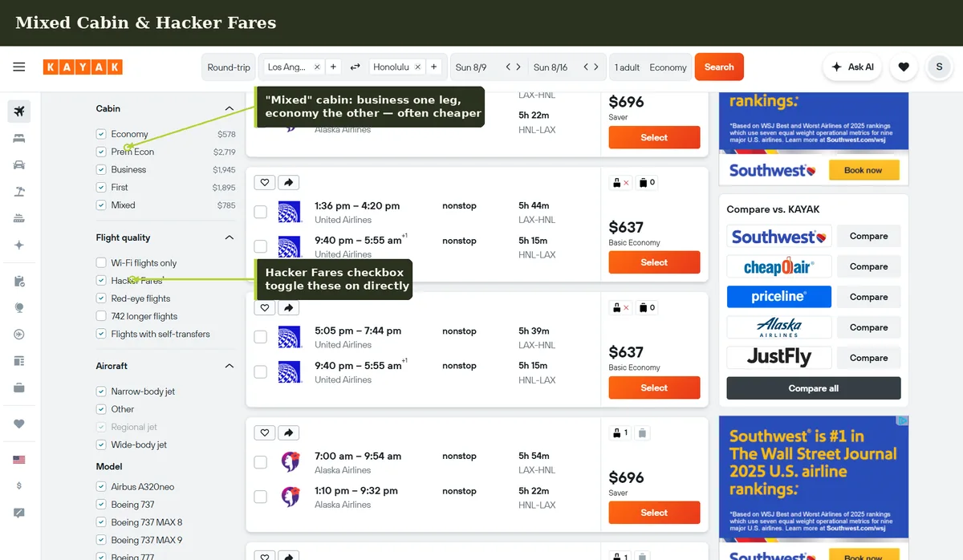Screen dimensions: 963x560
Task: Select the $637 1:36 pm United fare
Action: point(654,262)
